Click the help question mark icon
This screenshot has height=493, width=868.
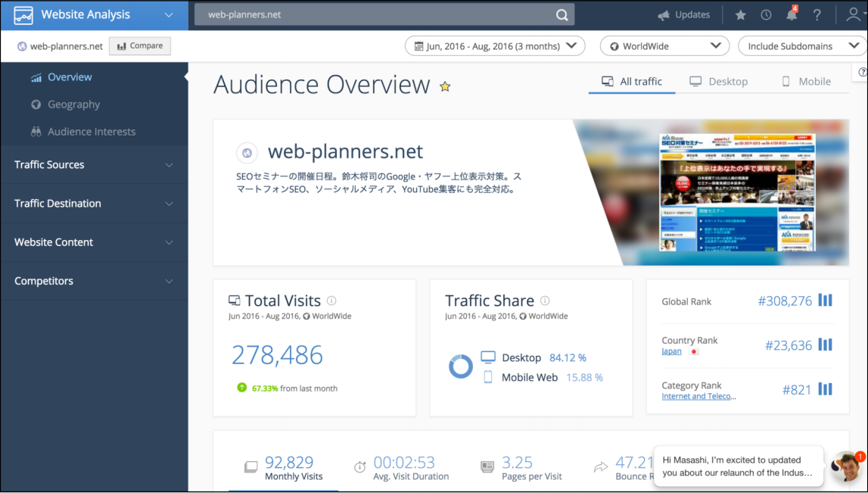[x=817, y=15]
